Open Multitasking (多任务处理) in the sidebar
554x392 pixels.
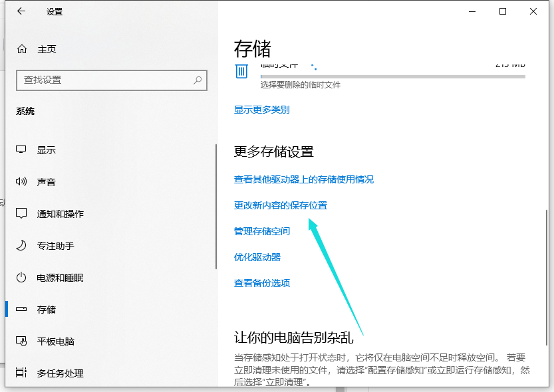tap(60, 373)
